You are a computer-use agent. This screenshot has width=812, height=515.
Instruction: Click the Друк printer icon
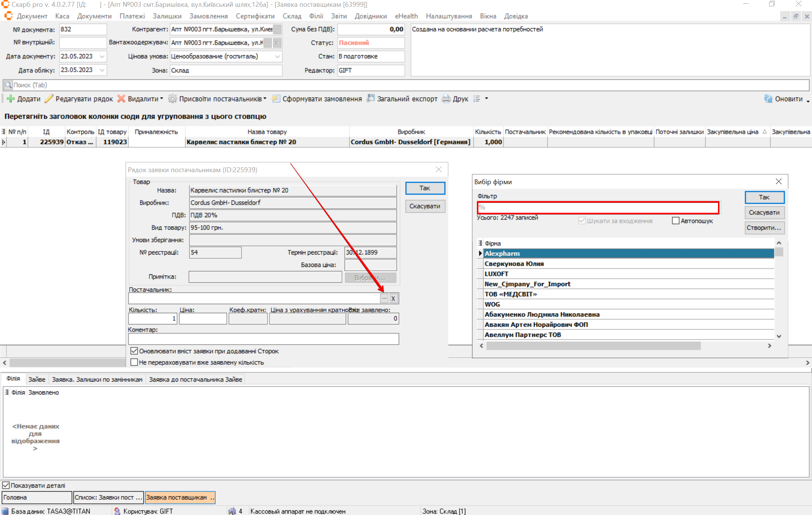click(446, 99)
